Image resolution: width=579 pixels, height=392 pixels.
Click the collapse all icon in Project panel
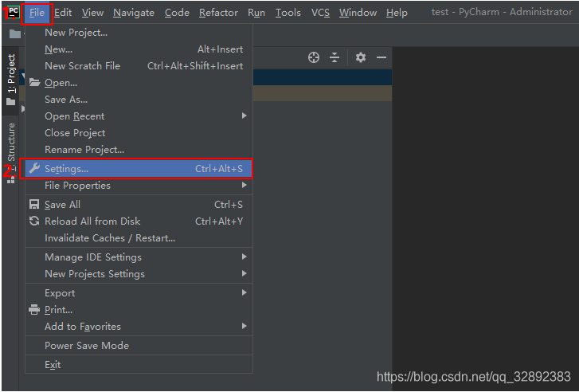(334, 57)
